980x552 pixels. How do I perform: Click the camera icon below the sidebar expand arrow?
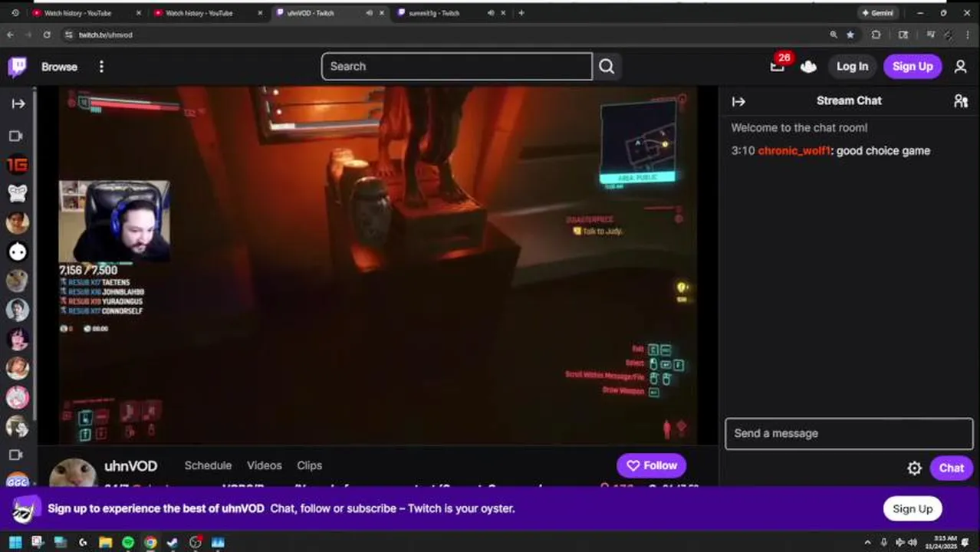(x=16, y=136)
